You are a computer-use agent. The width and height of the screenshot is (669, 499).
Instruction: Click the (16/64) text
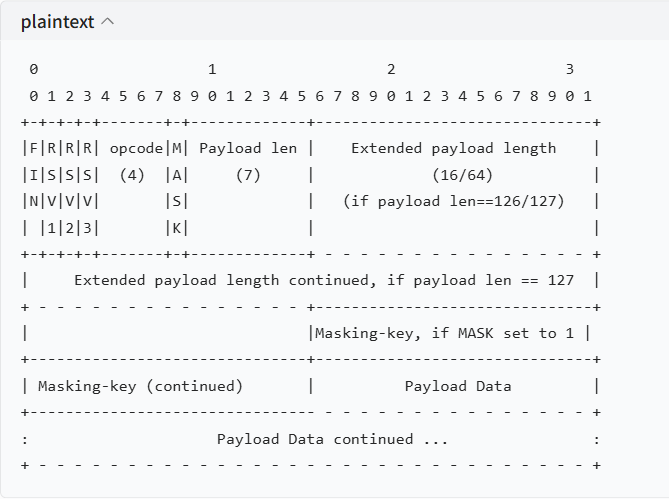click(x=462, y=175)
